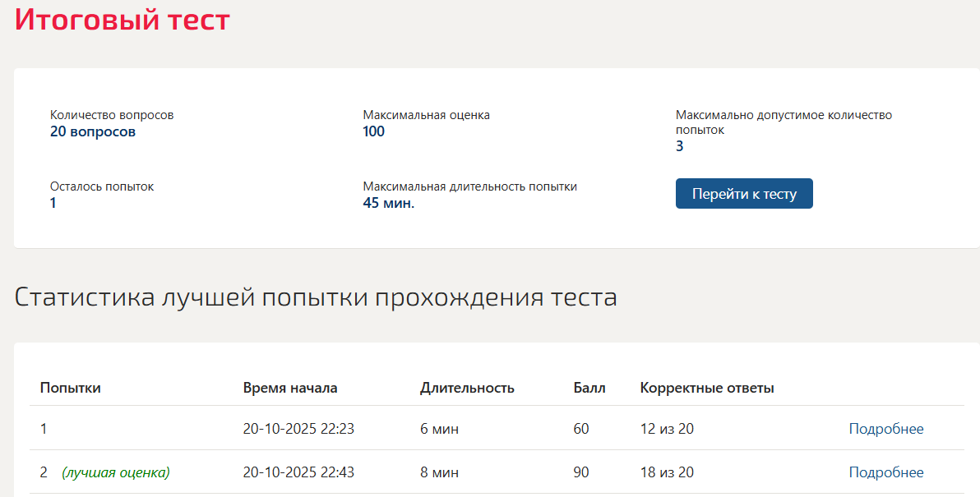Screen dimensions: 980x497
Task: Click the start time "20-10-2025 22:43"
Action: point(298,472)
